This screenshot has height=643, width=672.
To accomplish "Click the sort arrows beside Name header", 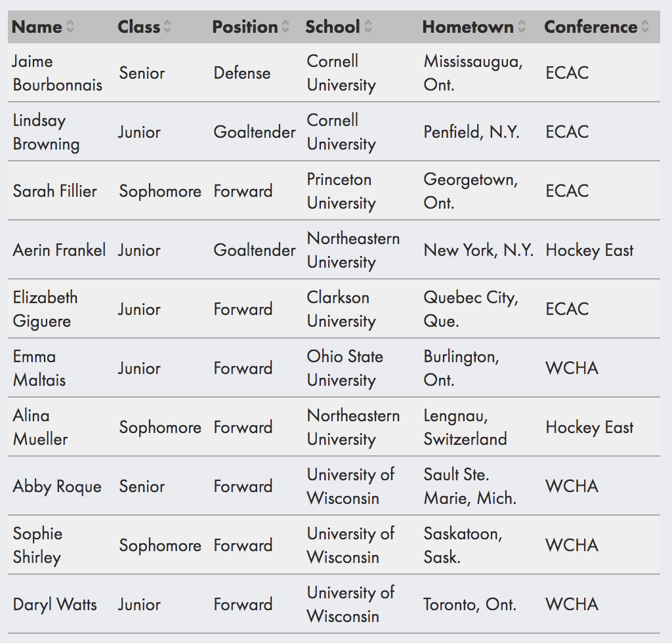I will click(x=70, y=26).
